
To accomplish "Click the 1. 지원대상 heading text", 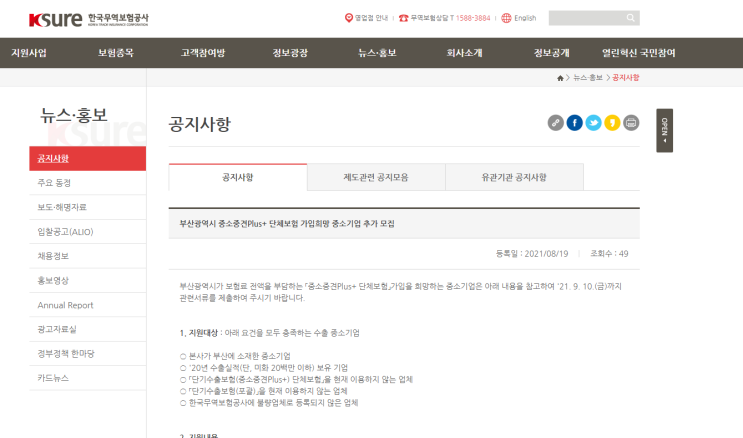I will (x=199, y=333).
